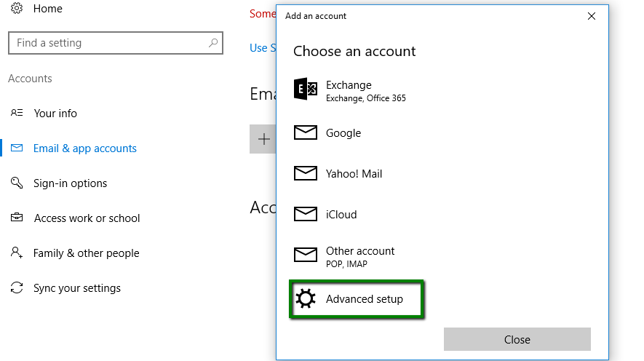Click the briefcase icon for work or school

coord(17,217)
